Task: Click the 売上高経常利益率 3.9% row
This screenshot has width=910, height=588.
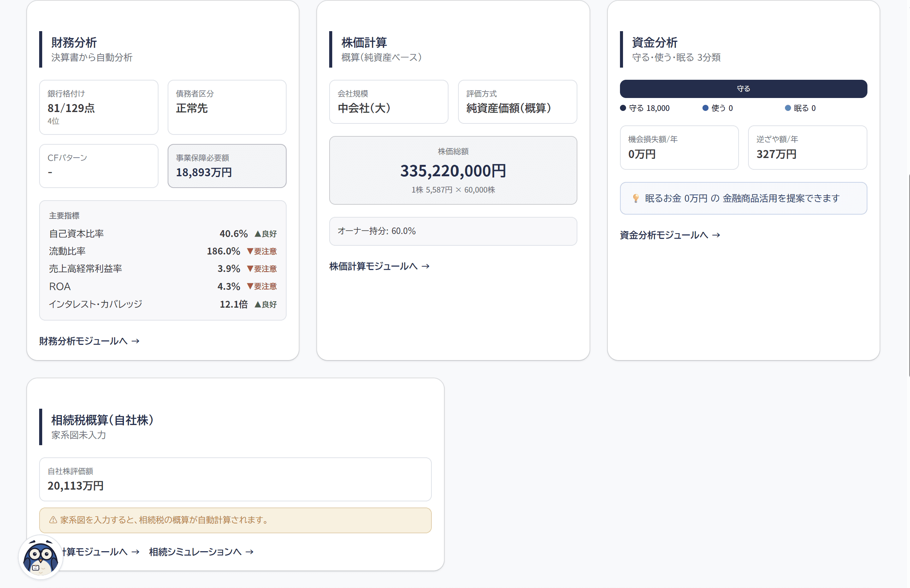Action: [x=163, y=269]
